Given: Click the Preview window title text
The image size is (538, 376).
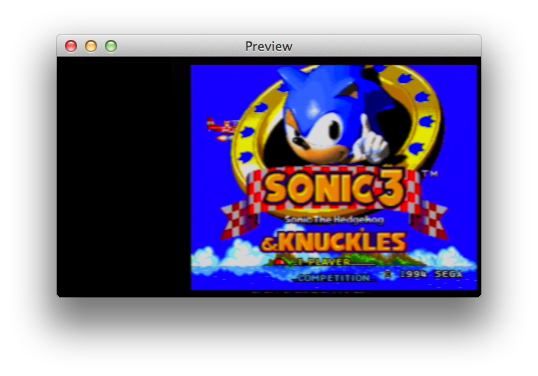Looking at the screenshot, I should pos(269,46).
